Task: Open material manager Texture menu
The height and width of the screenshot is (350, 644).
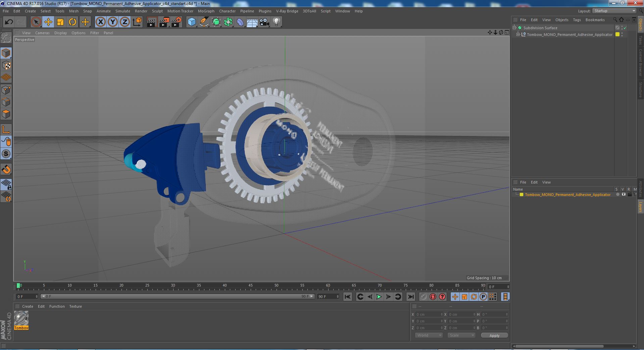Action: pos(76,306)
